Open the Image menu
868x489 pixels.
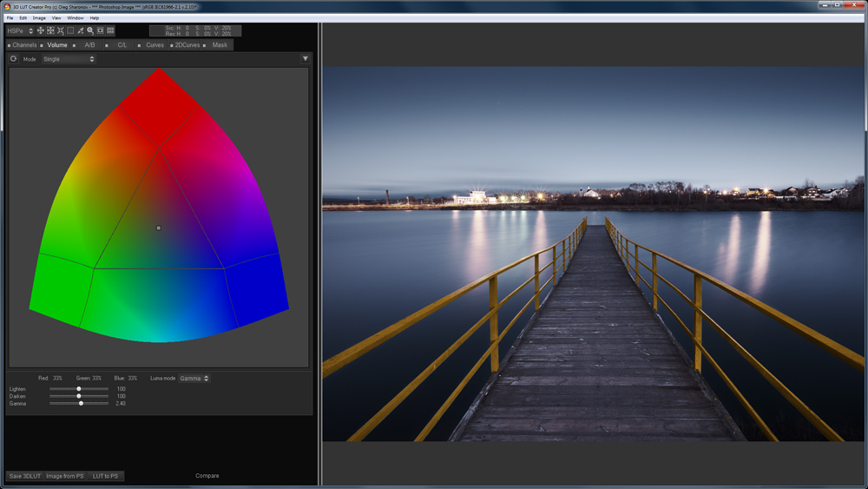point(39,17)
